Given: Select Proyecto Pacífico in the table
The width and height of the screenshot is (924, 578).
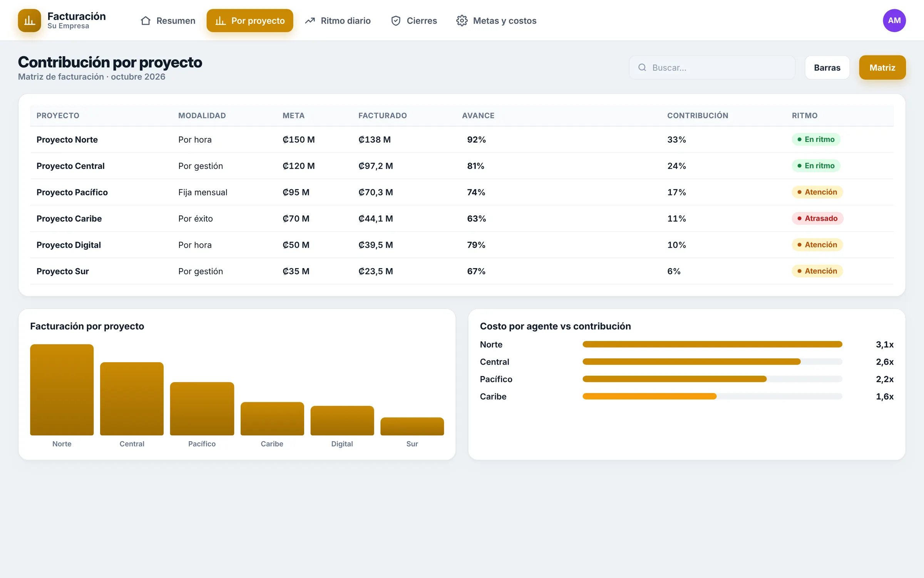Looking at the screenshot, I should (72, 192).
